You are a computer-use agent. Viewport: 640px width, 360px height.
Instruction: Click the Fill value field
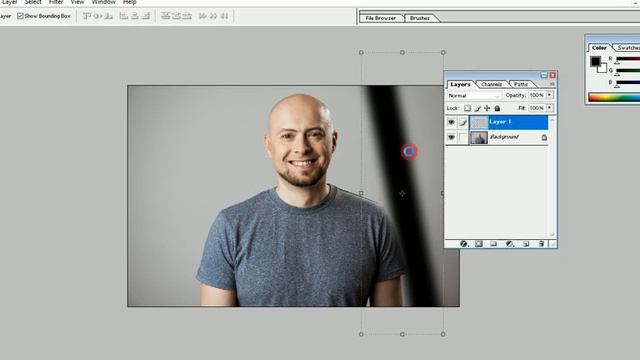pyautogui.click(x=537, y=108)
